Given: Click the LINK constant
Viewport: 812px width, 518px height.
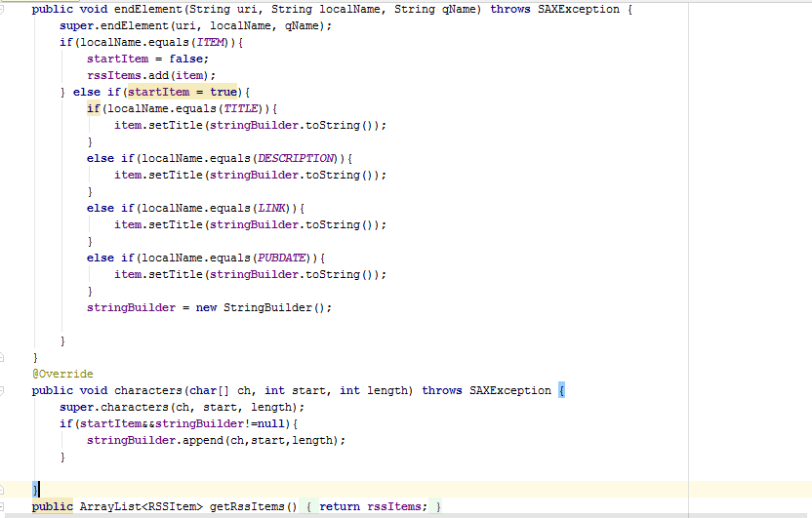Looking at the screenshot, I should pos(272,208).
